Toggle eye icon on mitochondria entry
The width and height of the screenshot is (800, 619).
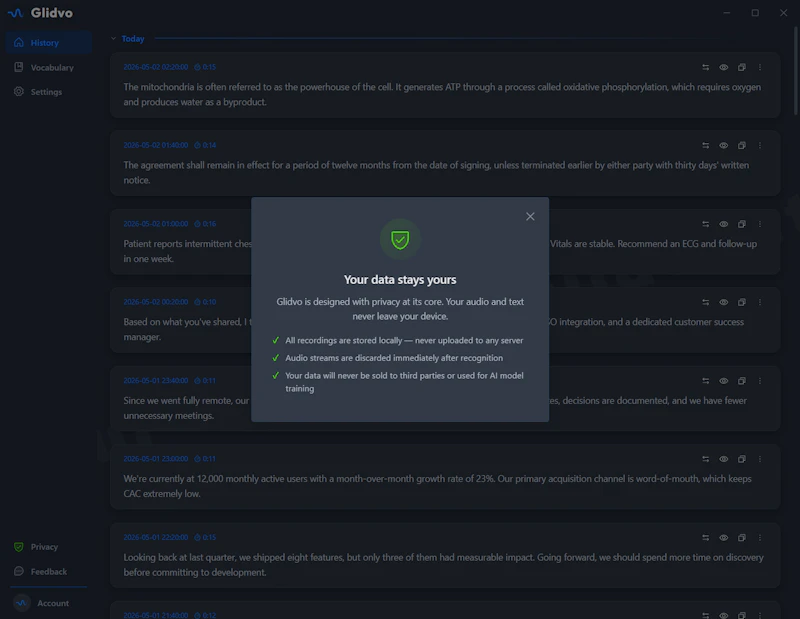(723, 67)
